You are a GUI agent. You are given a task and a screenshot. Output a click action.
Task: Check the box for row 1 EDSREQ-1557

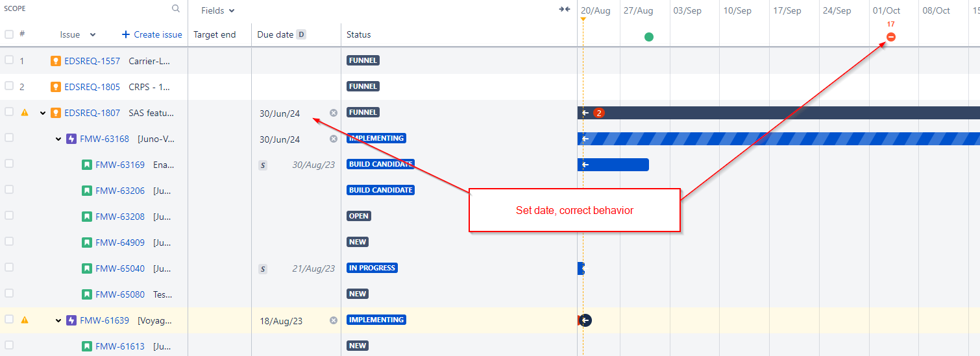coord(9,60)
